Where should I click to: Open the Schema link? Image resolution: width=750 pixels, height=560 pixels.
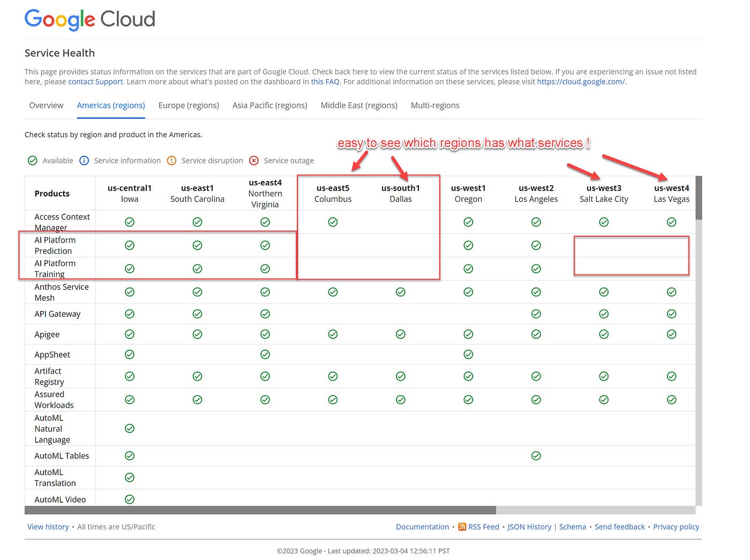click(573, 527)
